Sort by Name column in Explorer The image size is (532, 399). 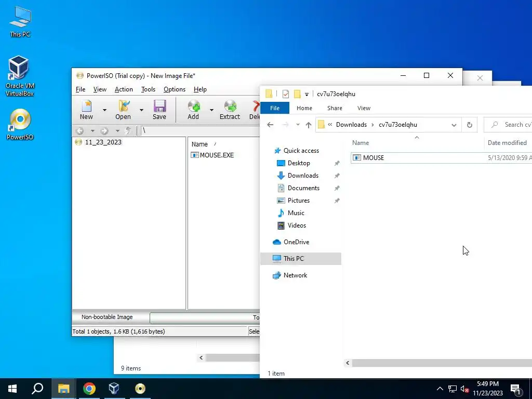(361, 143)
